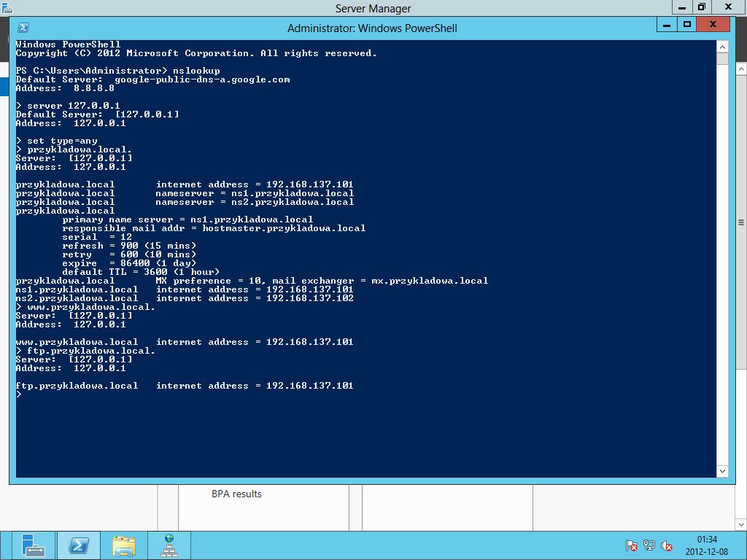Open Server Manager title bar icon
747x560 pixels.
click(7, 7)
